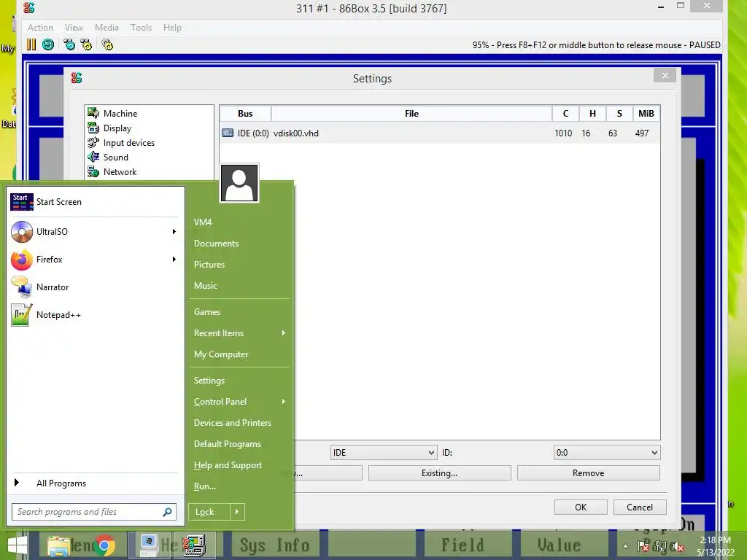The image size is (747, 560).
Task: Select the vdisk00.vhd hard disk row
Action: (440, 133)
